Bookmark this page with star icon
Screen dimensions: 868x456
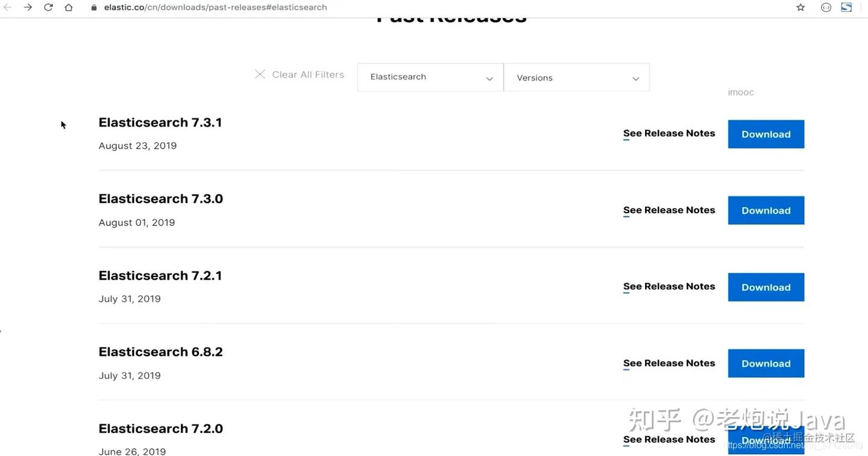800,7
